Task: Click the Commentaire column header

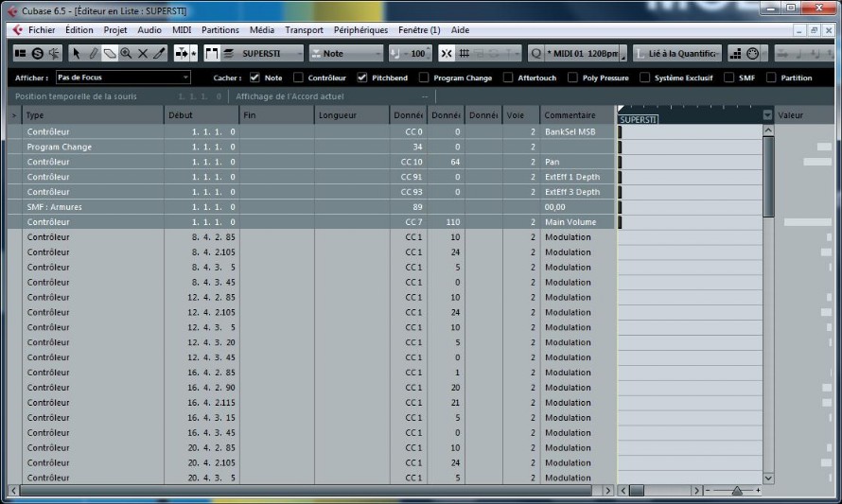Action: point(578,114)
